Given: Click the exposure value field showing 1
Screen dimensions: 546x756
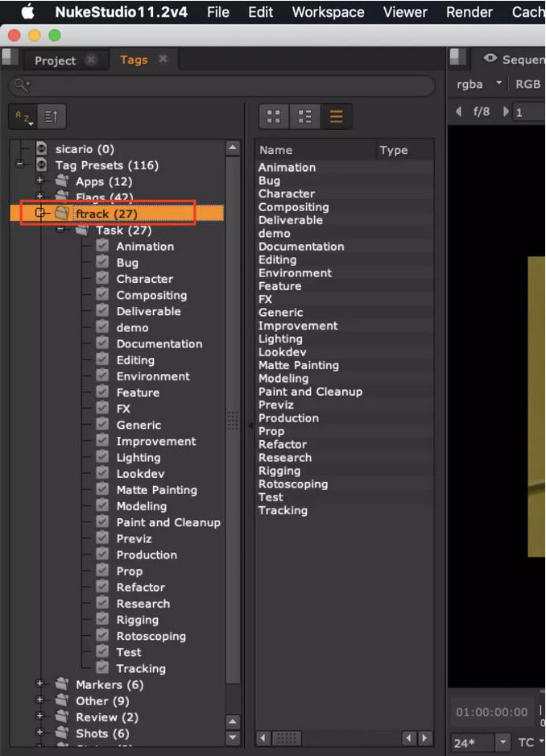Looking at the screenshot, I should click(528, 112).
